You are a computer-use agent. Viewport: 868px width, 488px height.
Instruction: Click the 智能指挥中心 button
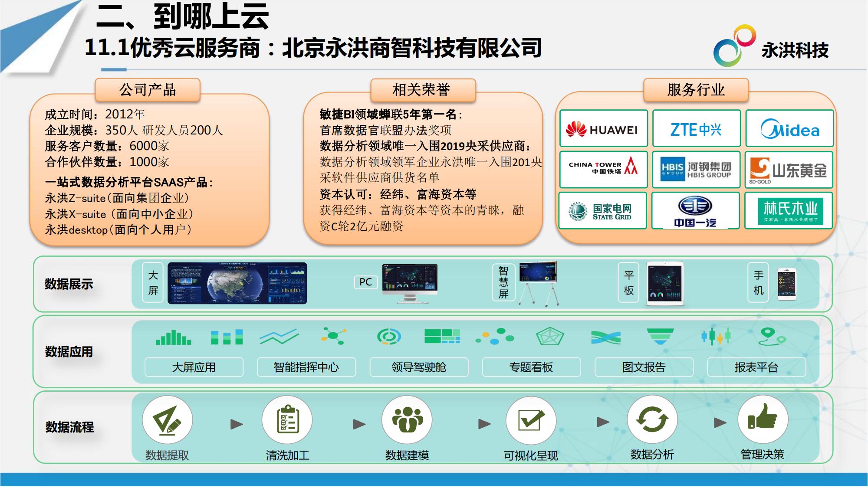[306, 367]
